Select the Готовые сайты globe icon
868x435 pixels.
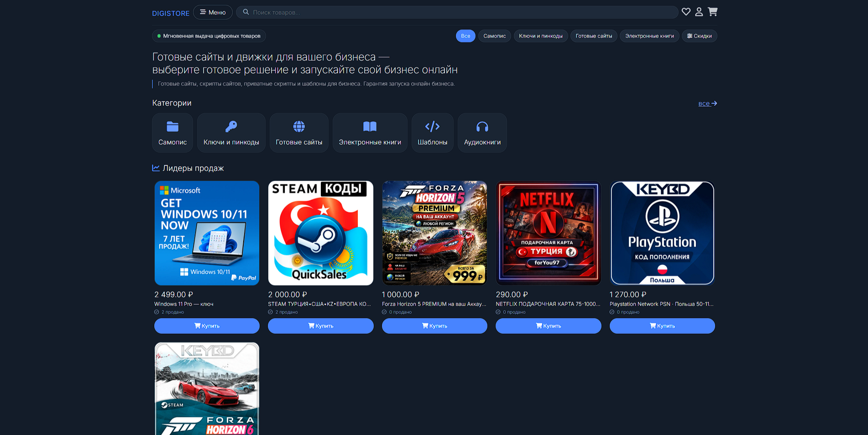[299, 126]
